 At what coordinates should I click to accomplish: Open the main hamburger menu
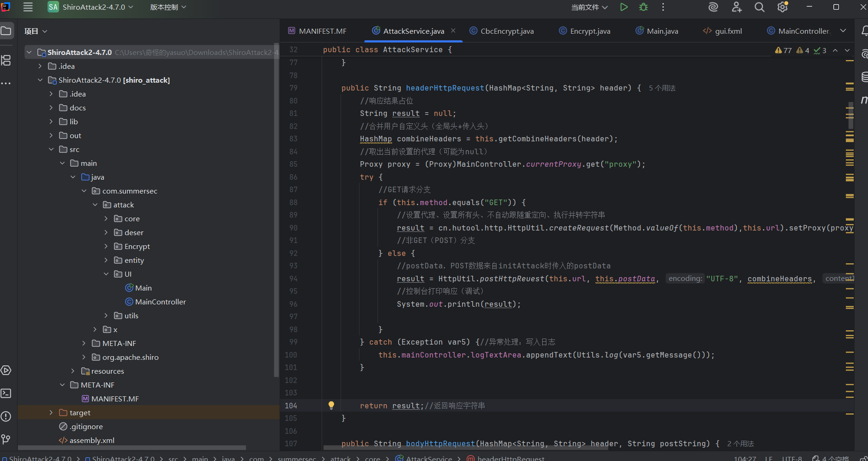tap(28, 7)
